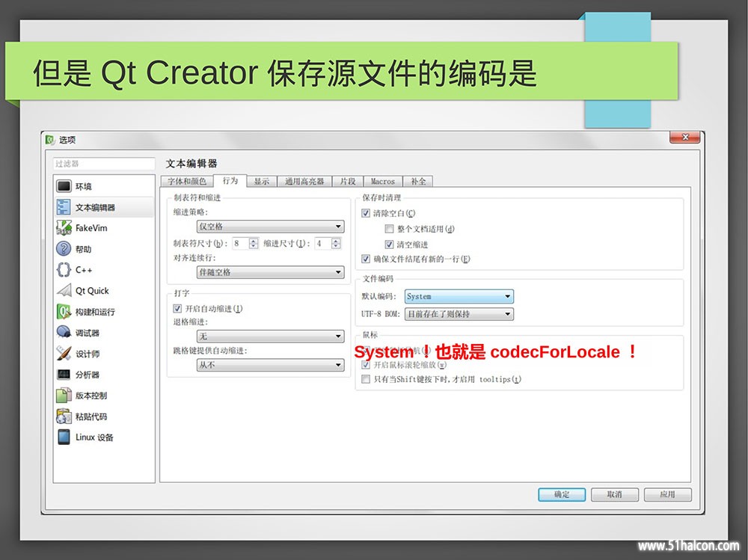Click the 粘贴代码 icon
Image resolution: width=748 pixels, height=560 pixels.
point(64,416)
